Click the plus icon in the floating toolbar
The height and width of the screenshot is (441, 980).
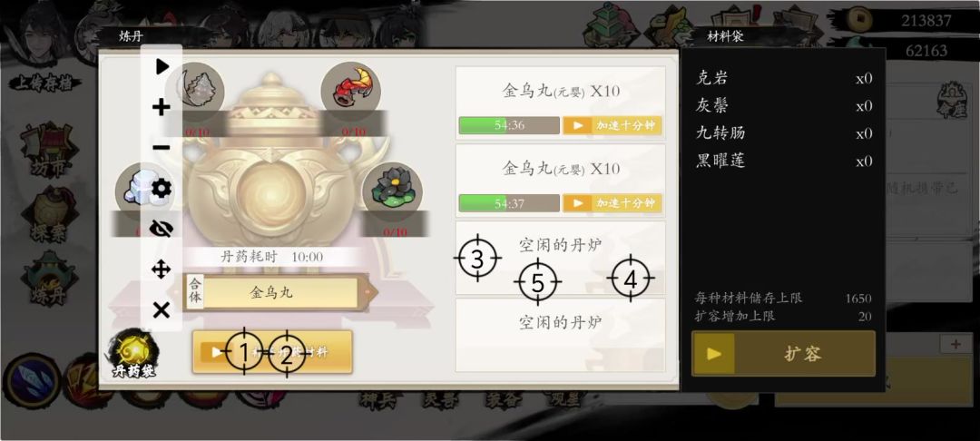coord(162,107)
